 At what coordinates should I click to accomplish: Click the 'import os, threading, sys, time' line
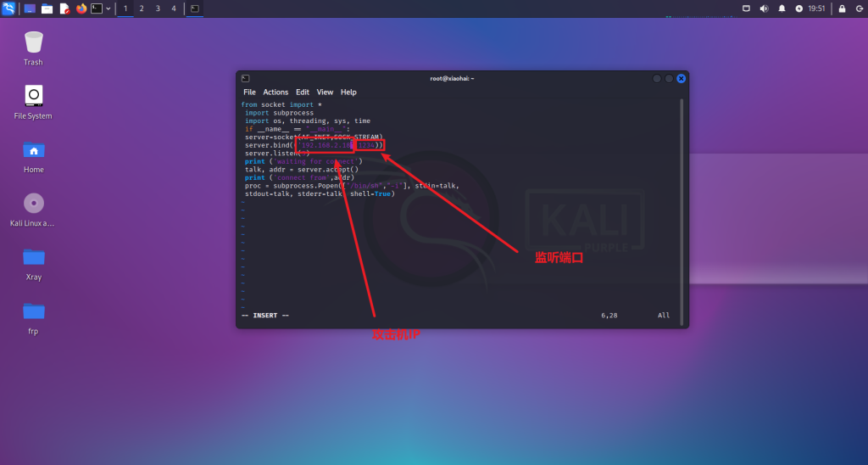tap(308, 120)
